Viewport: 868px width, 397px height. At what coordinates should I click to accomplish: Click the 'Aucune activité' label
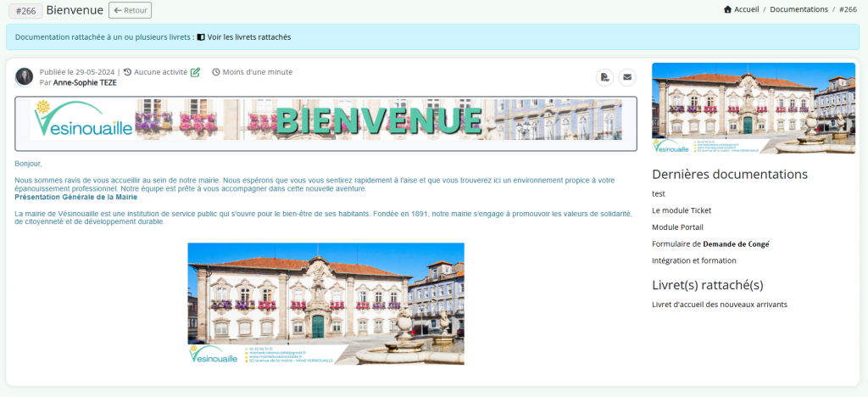pos(160,72)
